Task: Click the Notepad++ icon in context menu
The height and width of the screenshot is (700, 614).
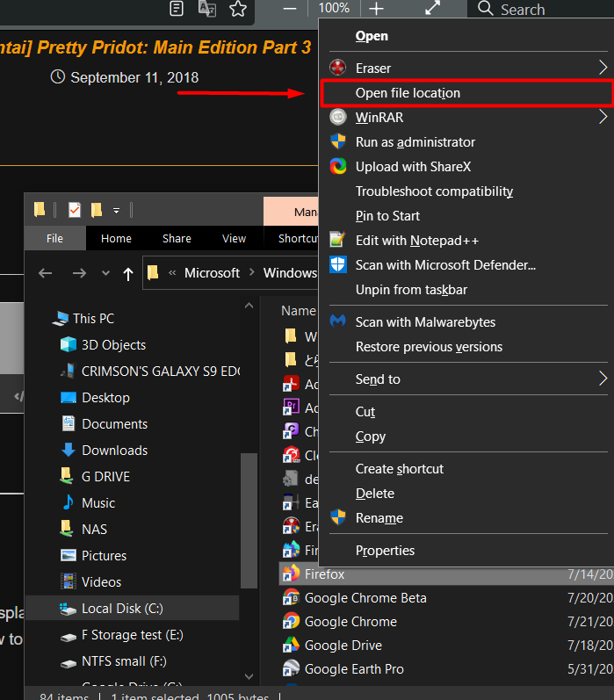Action: coord(337,240)
